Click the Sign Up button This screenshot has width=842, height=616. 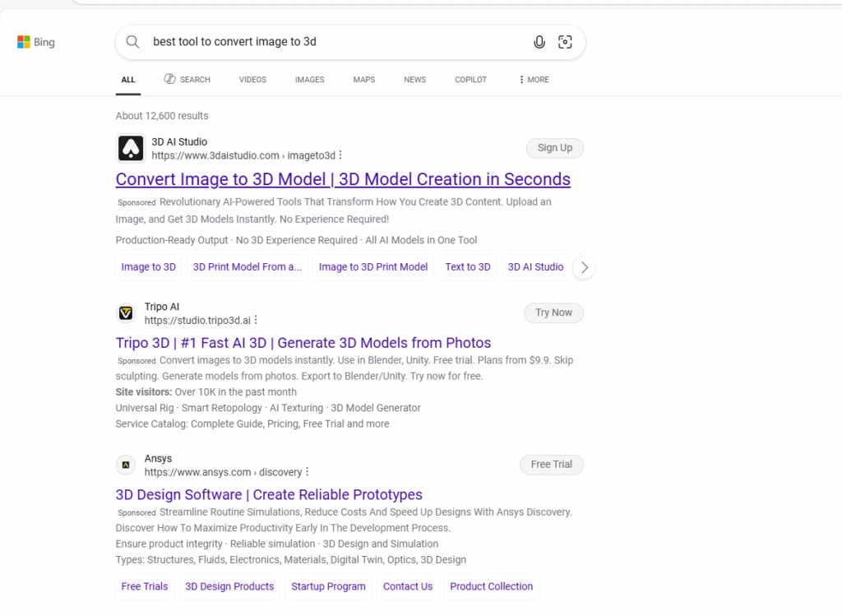pyautogui.click(x=554, y=148)
